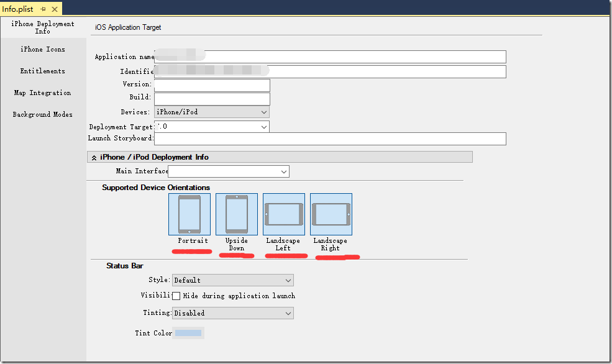This screenshot has width=612, height=364.
Task: Select the Background Modes tab
Action: (x=42, y=115)
